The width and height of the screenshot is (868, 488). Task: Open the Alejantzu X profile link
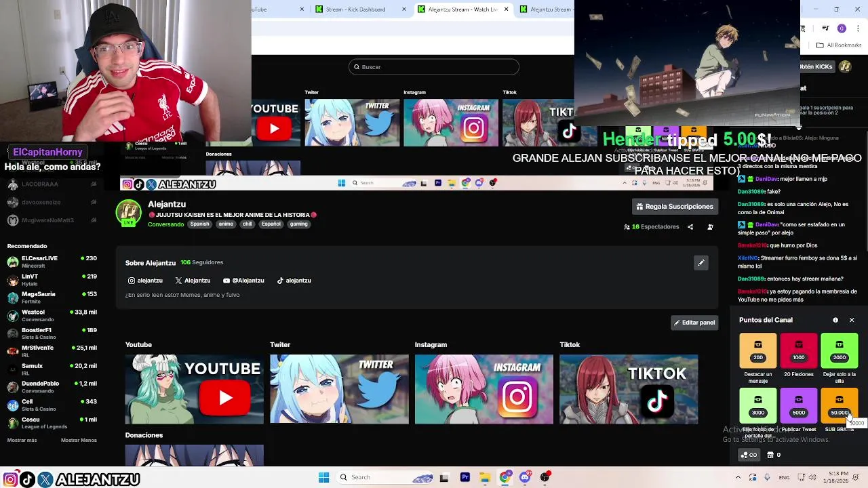pyautogui.click(x=193, y=281)
